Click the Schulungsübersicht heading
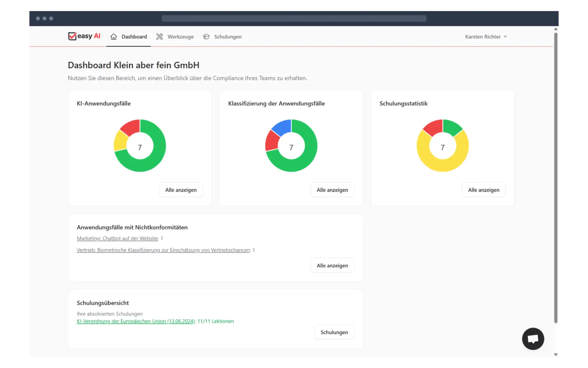The height and width of the screenshot is (368, 588). pyautogui.click(x=103, y=303)
